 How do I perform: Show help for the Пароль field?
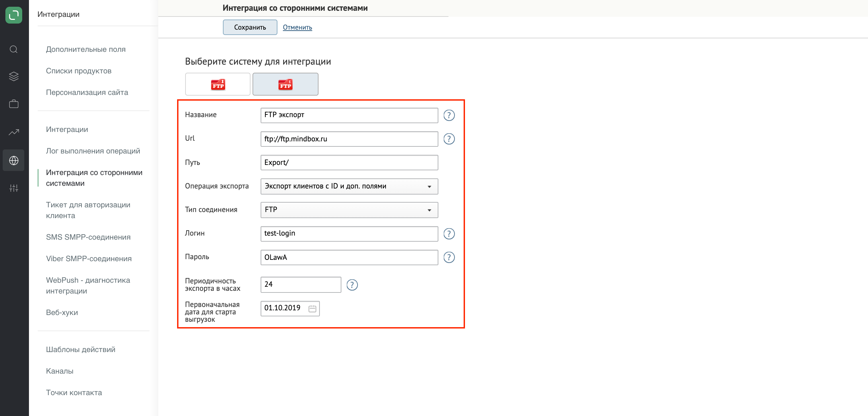[x=449, y=257]
